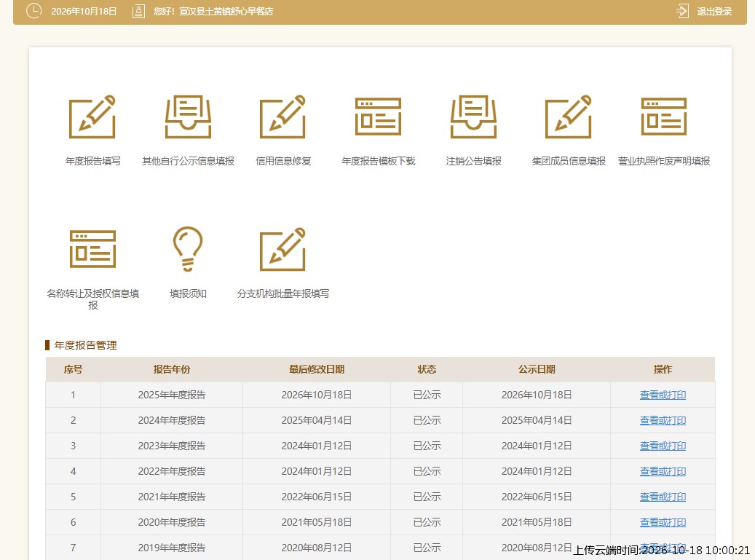The width and height of the screenshot is (755, 560).
Task: Click the 2022年06月15日 last modified date cell
Action: 317,497
